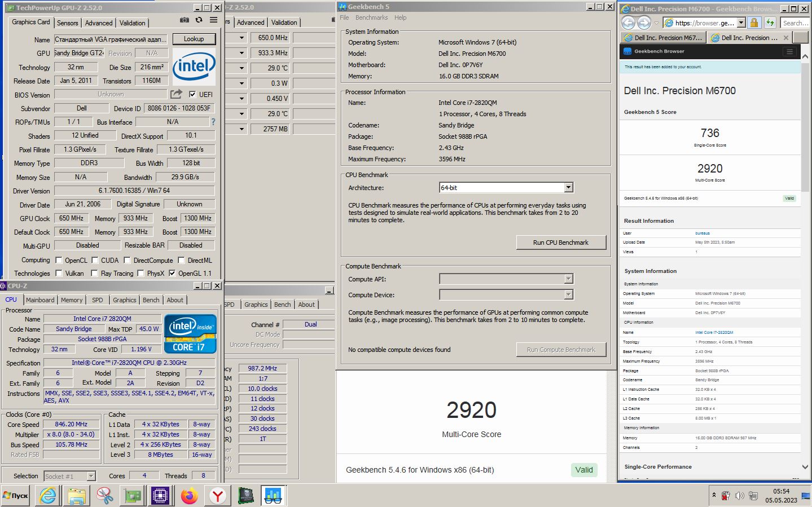This screenshot has height=507, width=812.
Task: Click the Lookup button in GPU-Z
Action: click(x=194, y=39)
